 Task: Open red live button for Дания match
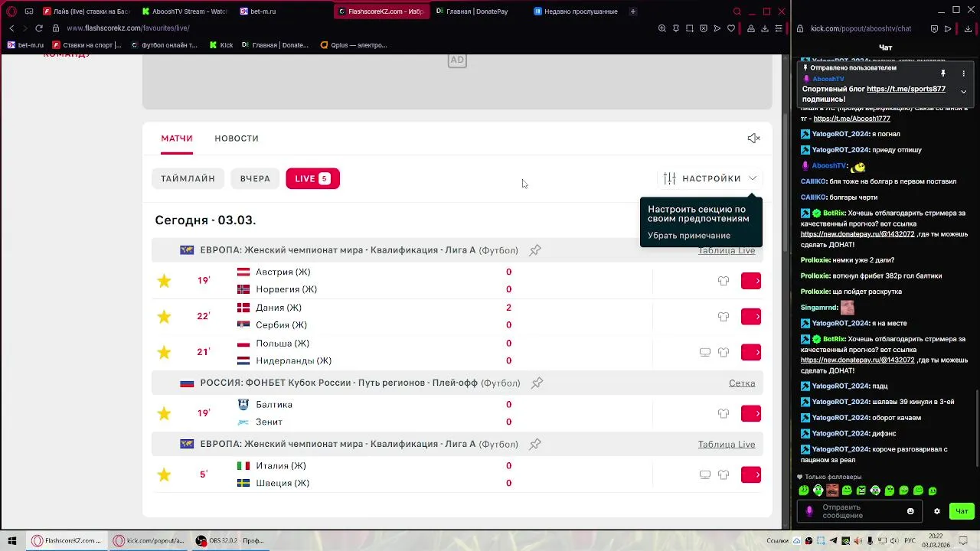[x=751, y=316]
